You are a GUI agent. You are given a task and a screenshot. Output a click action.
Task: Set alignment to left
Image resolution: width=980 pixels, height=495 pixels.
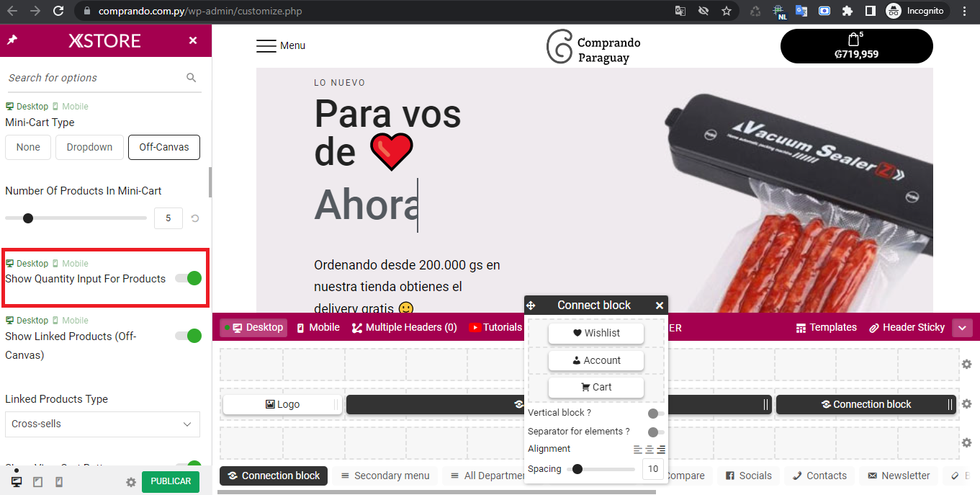[637, 450]
